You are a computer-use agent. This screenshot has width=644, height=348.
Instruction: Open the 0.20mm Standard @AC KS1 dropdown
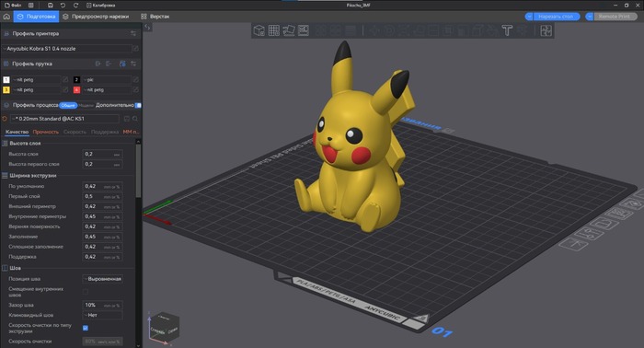pos(65,119)
